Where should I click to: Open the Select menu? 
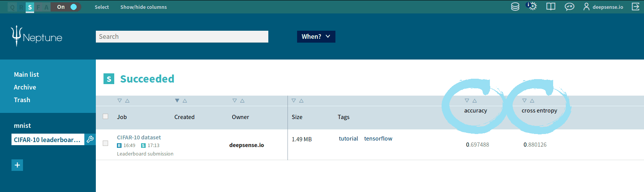[102, 7]
